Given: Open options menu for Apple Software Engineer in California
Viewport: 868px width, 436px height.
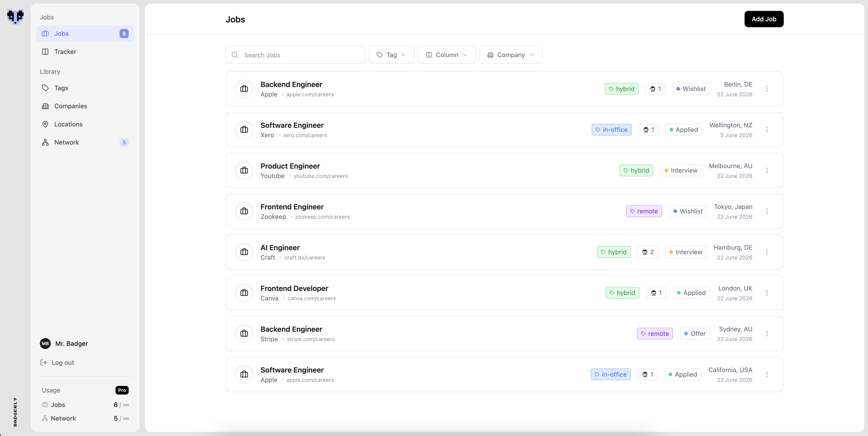Looking at the screenshot, I should (767, 375).
